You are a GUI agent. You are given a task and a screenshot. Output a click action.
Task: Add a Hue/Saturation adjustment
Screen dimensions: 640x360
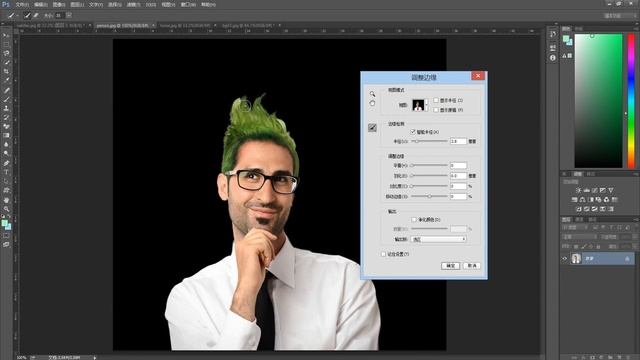point(574,200)
